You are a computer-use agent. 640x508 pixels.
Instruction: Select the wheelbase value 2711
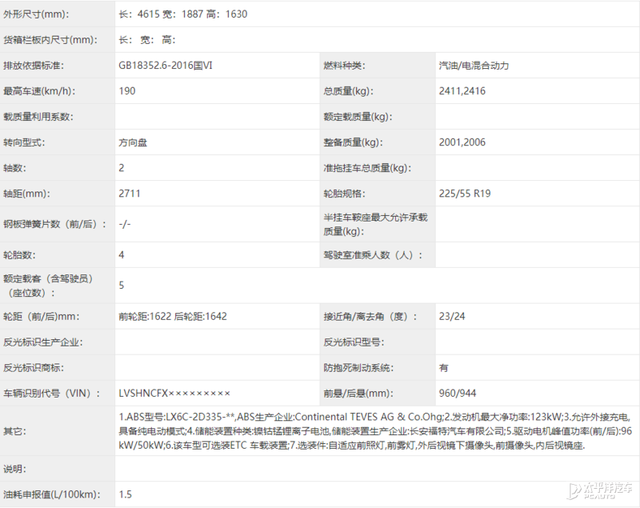[129, 193]
